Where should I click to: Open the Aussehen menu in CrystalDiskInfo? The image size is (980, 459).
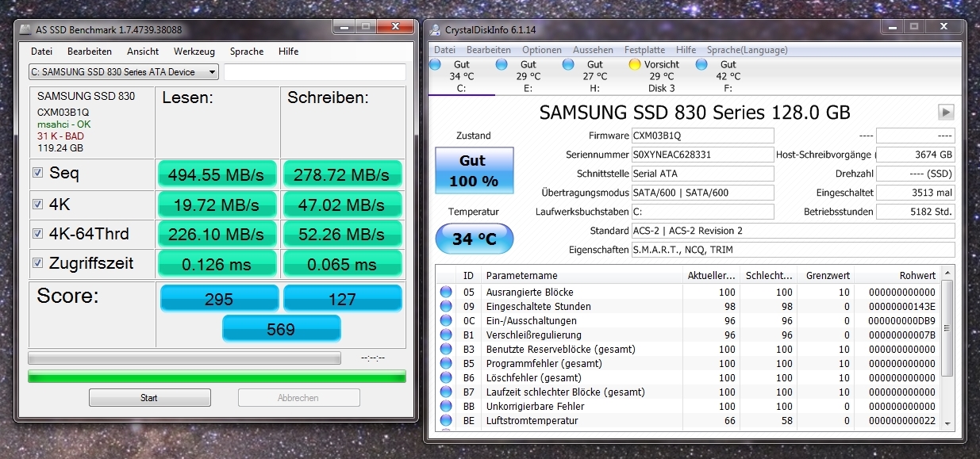pyautogui.click(x=593, y=49)
